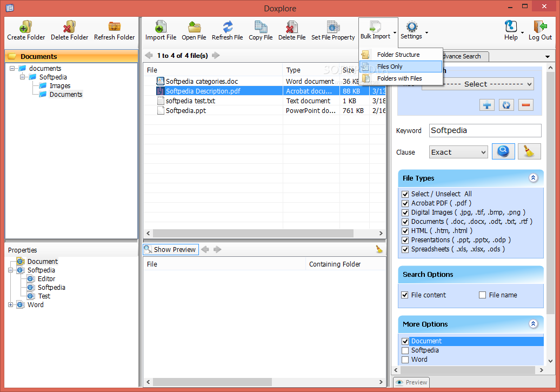Uncheck HTML file type
The image size is (560, 392).
pos(405,231)
